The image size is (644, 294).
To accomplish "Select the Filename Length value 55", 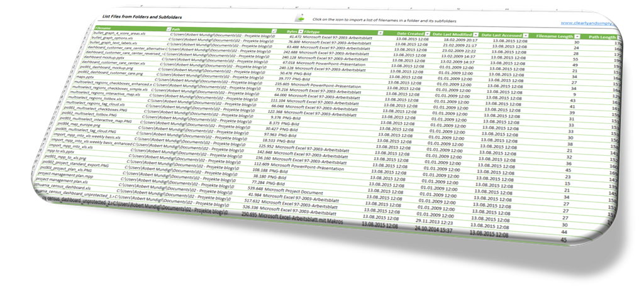I will 576,59.
